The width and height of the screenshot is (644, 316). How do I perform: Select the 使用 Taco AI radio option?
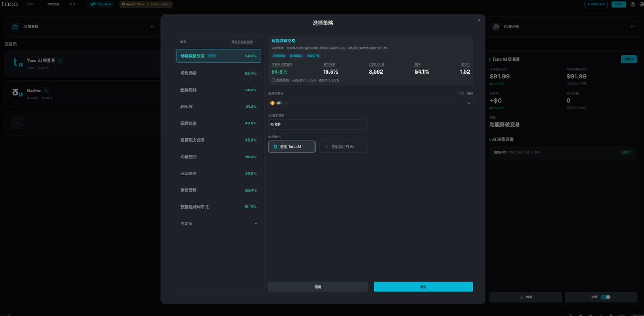[x=292, y=146]
